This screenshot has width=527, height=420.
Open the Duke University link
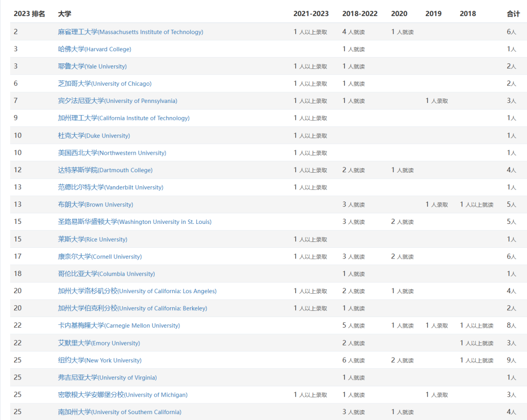(94, 136)
